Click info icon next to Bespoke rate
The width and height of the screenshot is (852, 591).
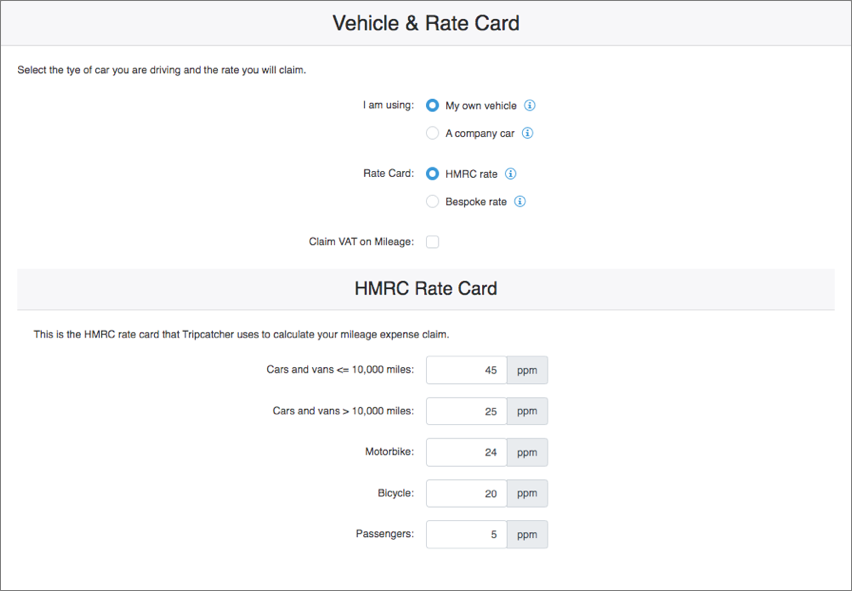(x=520, y=201)
